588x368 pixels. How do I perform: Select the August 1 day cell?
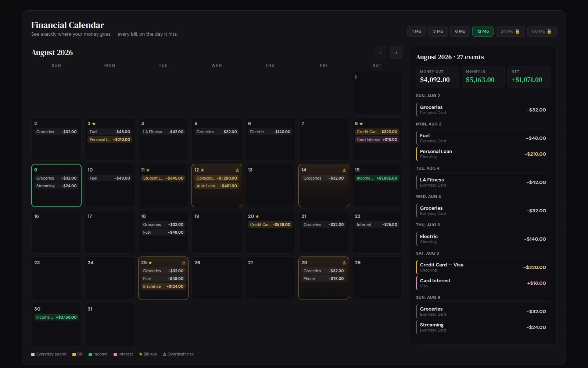(377, 93)
